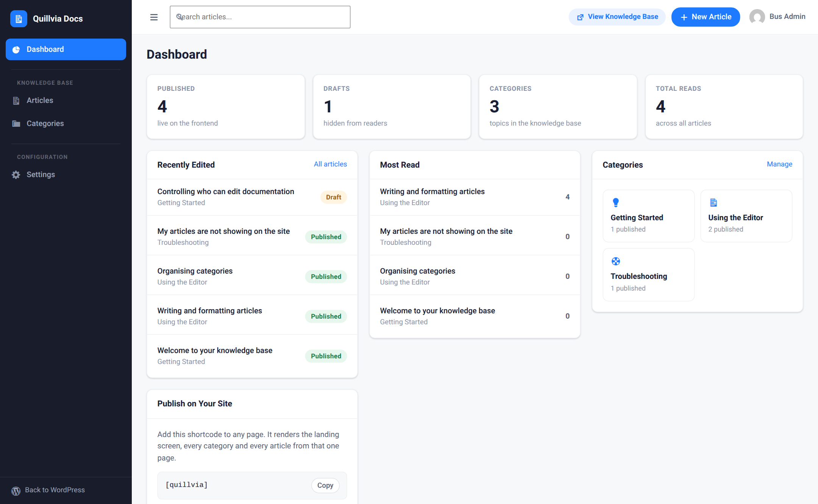Focus the Search articles field

coord(260,17)
